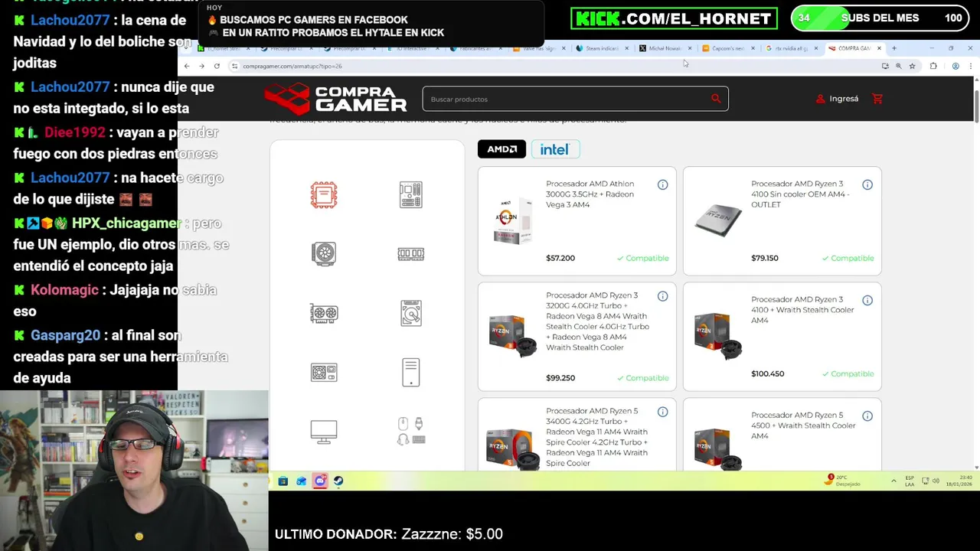
Task: Click the Ryzen 3 3200G box image
Action: click(514, 336)
